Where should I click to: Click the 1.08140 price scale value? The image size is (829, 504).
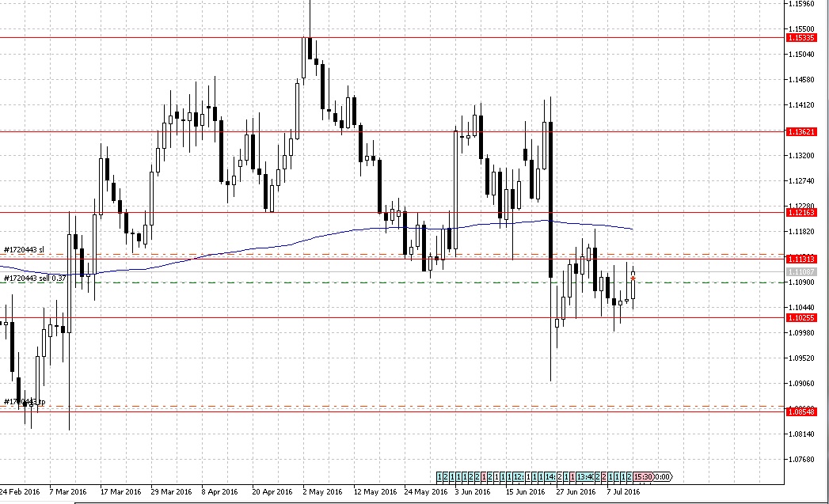pos(801,434)
